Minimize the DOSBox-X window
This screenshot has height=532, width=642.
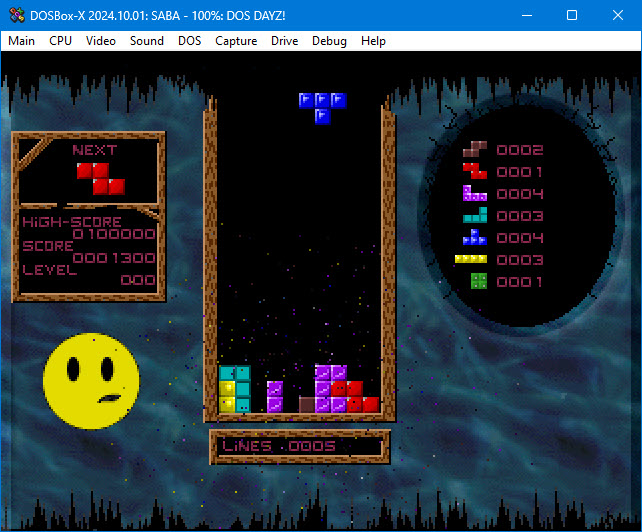pos(527,16)
